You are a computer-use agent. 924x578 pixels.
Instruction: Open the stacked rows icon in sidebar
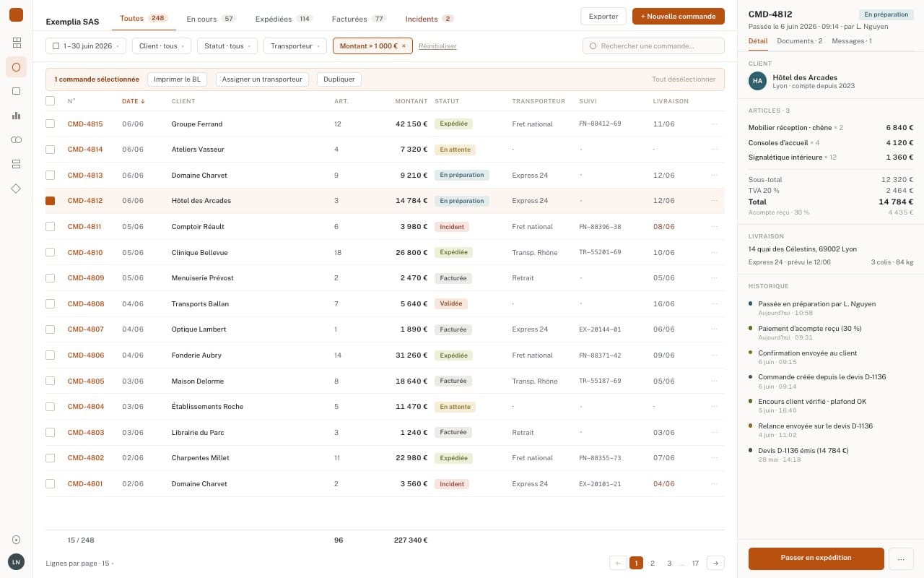(x=16, y=164)
